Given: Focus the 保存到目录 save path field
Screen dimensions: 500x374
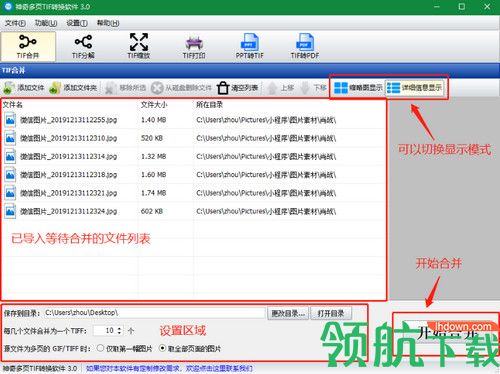Looking at the screenshot, I should coord(154,313).
